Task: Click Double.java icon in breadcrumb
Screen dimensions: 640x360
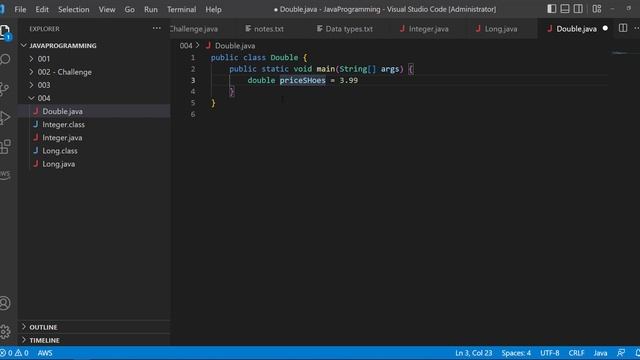Action: pos(208,45)
